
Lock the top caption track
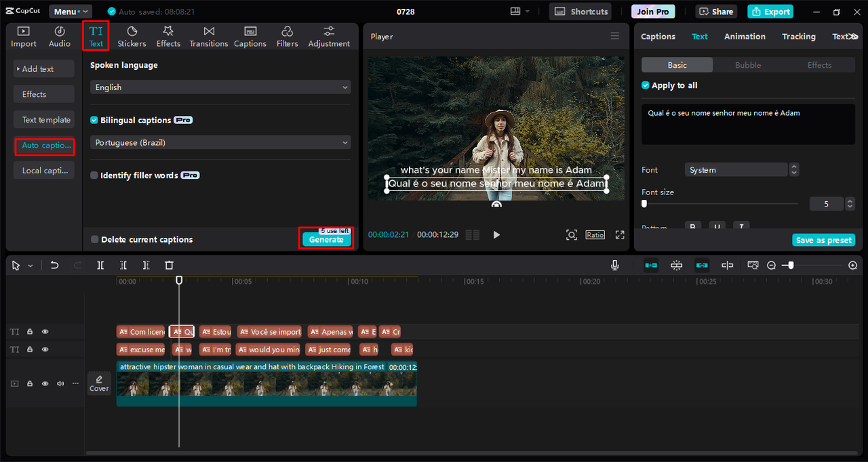pos(30,332)
